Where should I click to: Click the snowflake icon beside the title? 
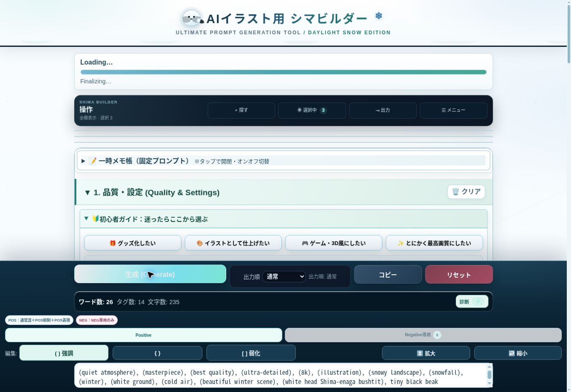[379, 16]
